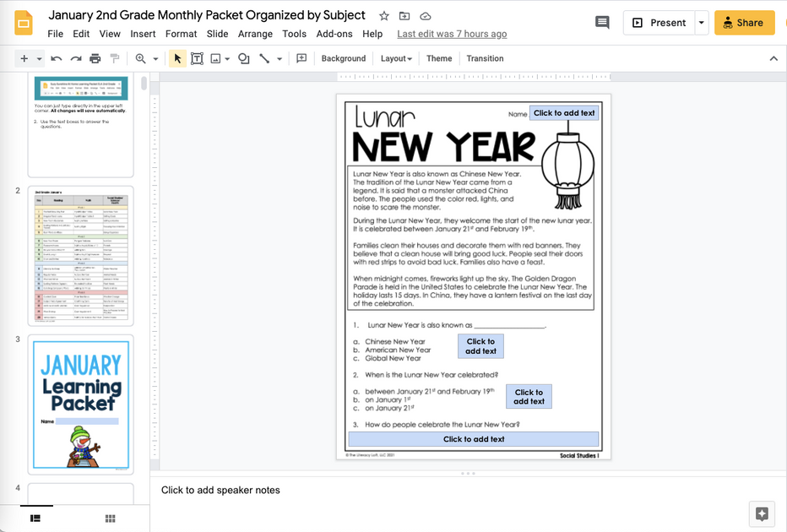Open the Present options dropdown

701,23
